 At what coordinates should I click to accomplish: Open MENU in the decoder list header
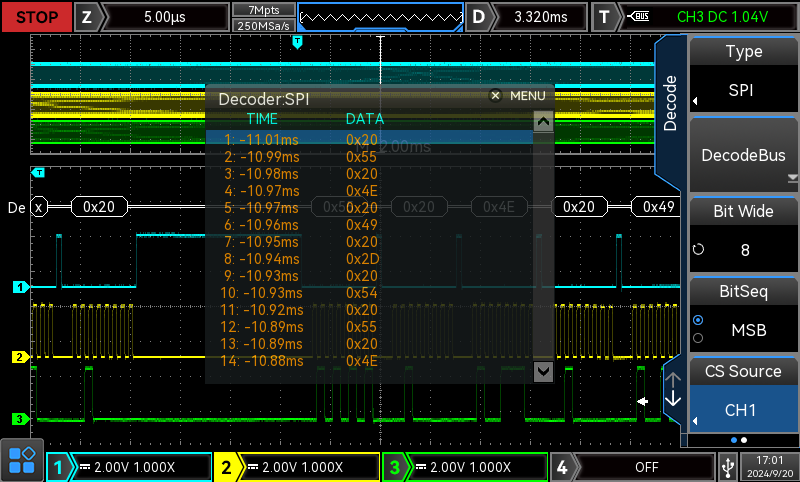click(x=528, y=96)
